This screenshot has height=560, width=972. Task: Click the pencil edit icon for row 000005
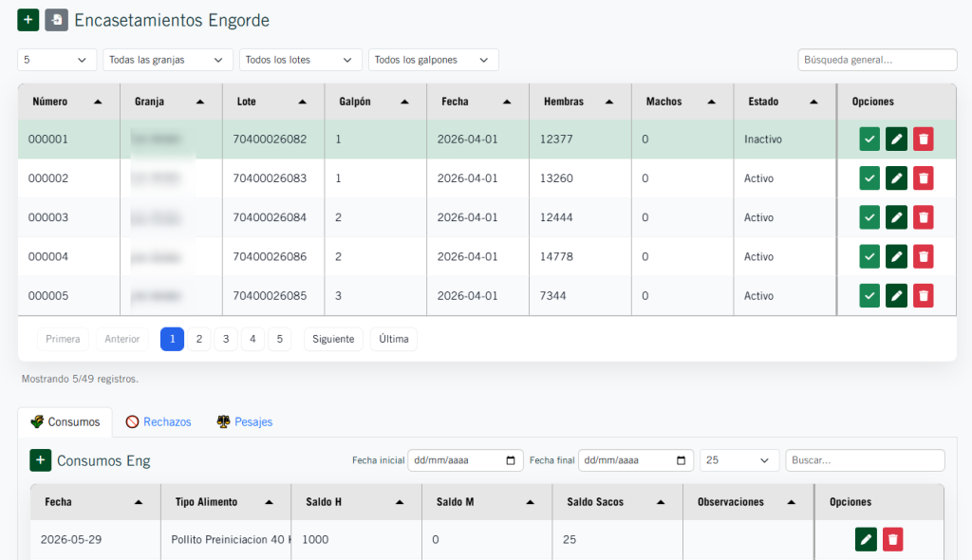(x=896, y=296)
